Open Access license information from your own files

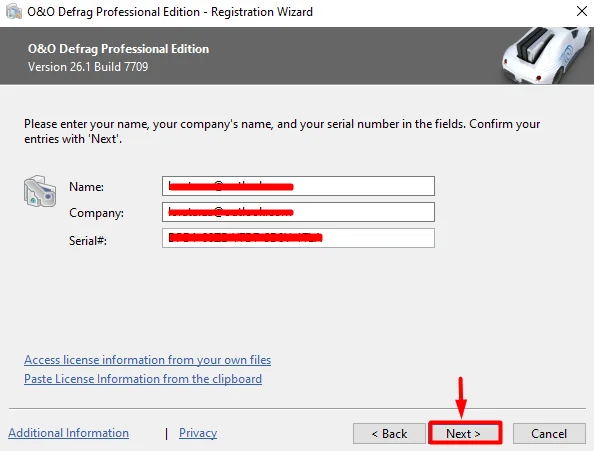(147, 360)
